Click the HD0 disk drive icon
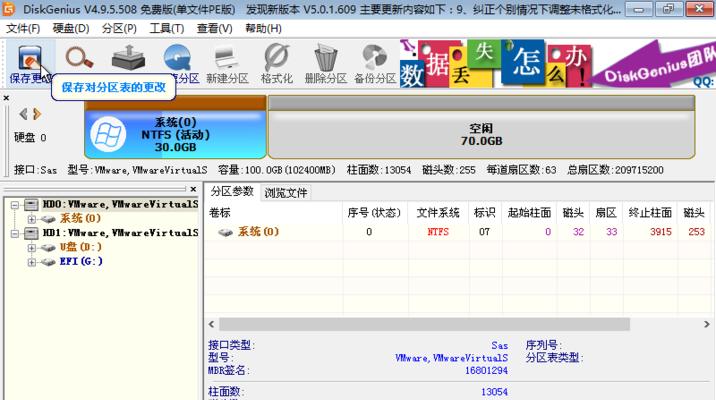The image size is (716, 400). [31, 205]
